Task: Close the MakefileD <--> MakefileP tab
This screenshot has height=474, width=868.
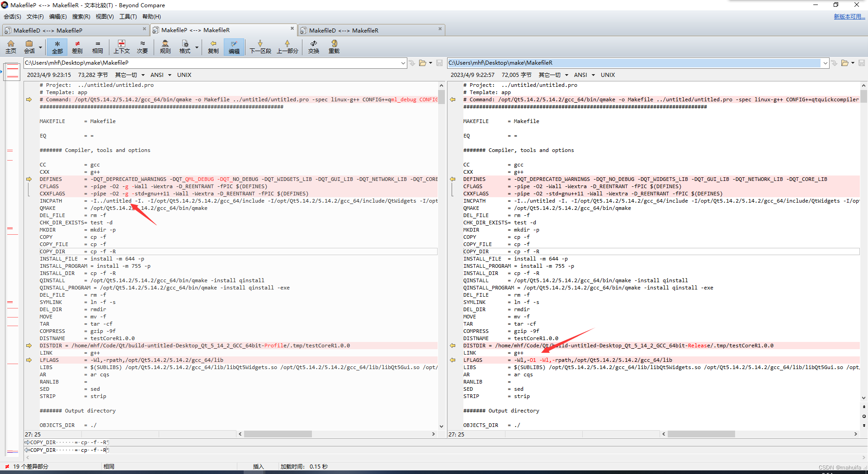Action: click(x=145, y=29)
